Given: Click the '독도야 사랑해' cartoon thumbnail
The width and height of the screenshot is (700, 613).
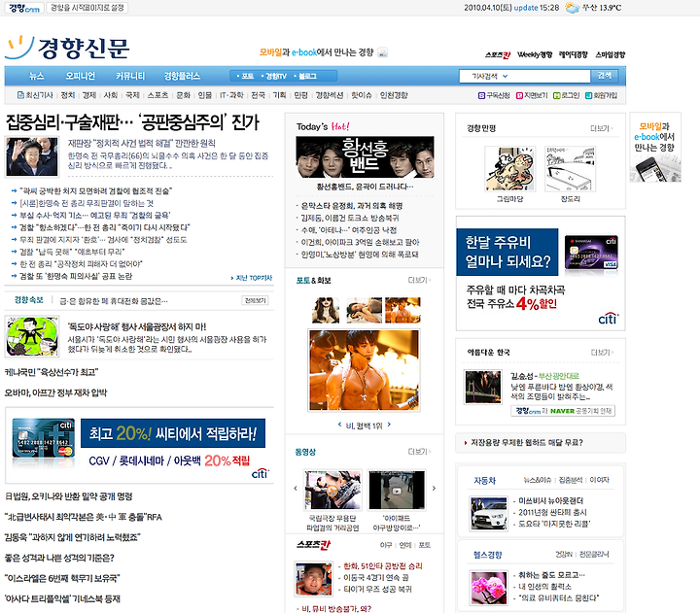Looking at the screenshot, I should pos(32,336).
